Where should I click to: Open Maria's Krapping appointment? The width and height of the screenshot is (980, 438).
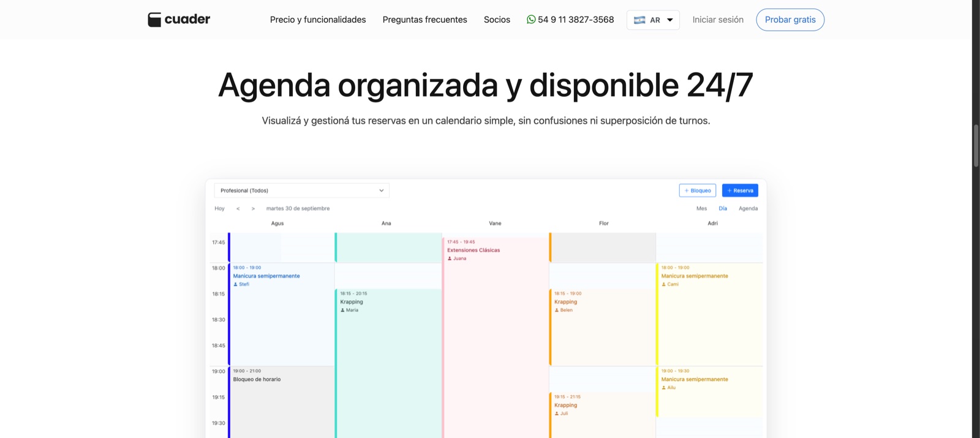click(x=389, y=363)
